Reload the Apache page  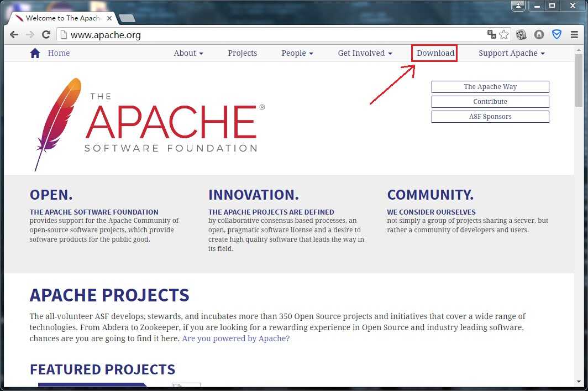(x=46, y=34)
